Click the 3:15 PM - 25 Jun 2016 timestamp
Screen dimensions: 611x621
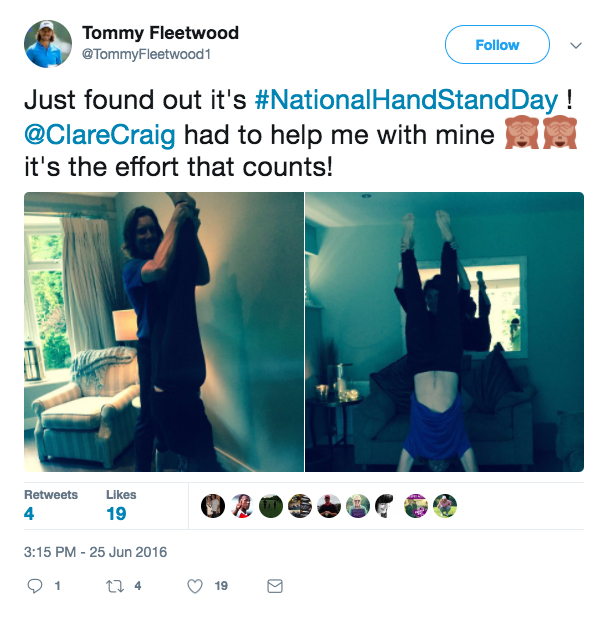95,552
